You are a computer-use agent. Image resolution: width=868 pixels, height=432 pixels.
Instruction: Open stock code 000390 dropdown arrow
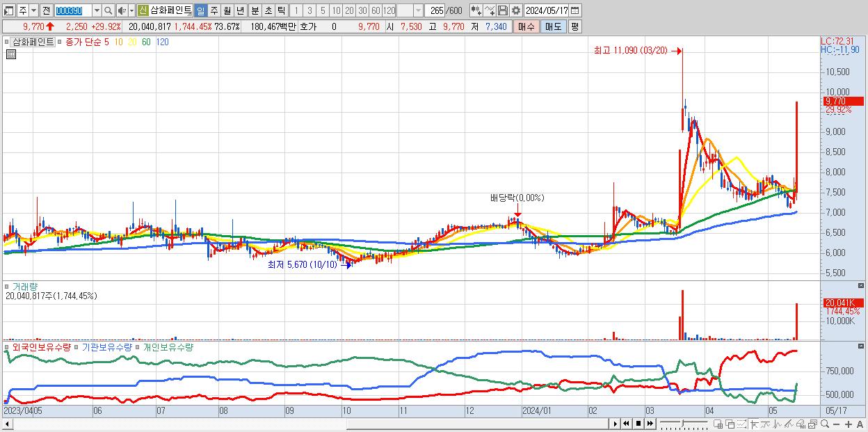(x=97, y=10)
